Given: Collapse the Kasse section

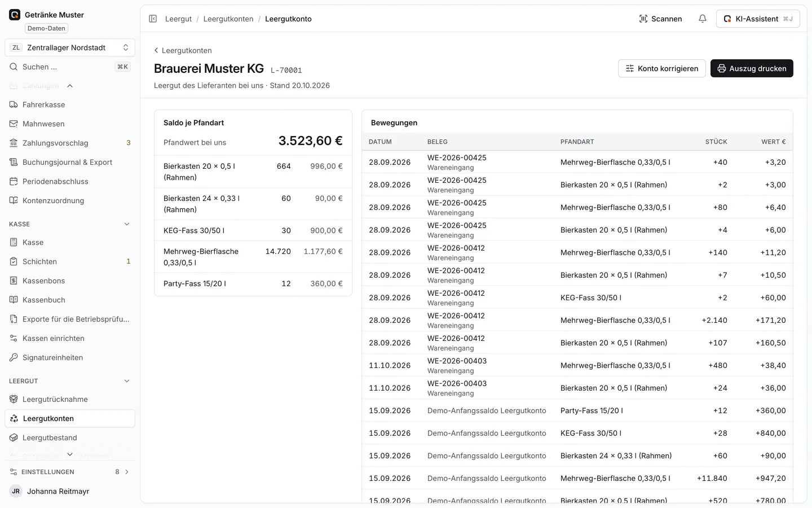Looking at the screenshot, I should coord(127,224).
